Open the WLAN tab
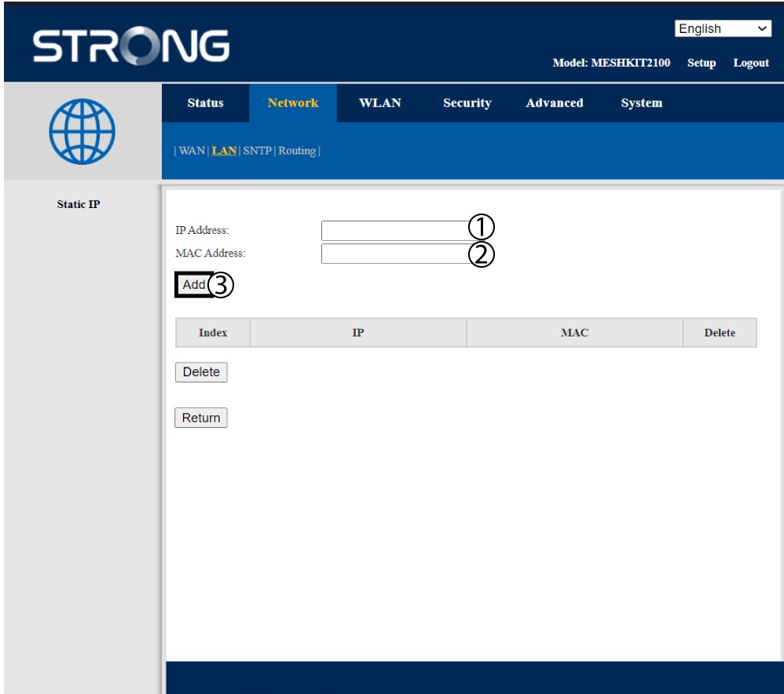Viewport: 784px width, 694px height. pyautogui.click(x=380, y=103)
